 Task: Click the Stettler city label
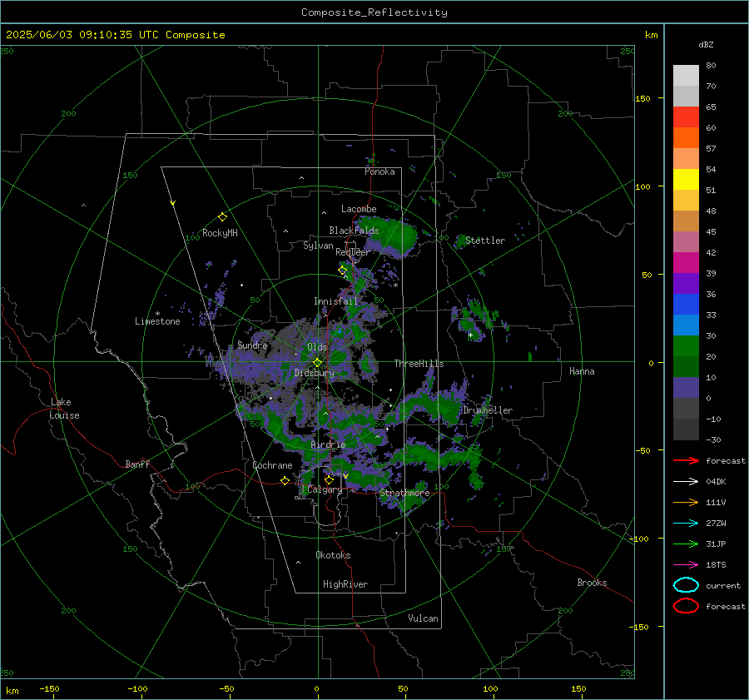pyautogui.click(x=485, y=241)
